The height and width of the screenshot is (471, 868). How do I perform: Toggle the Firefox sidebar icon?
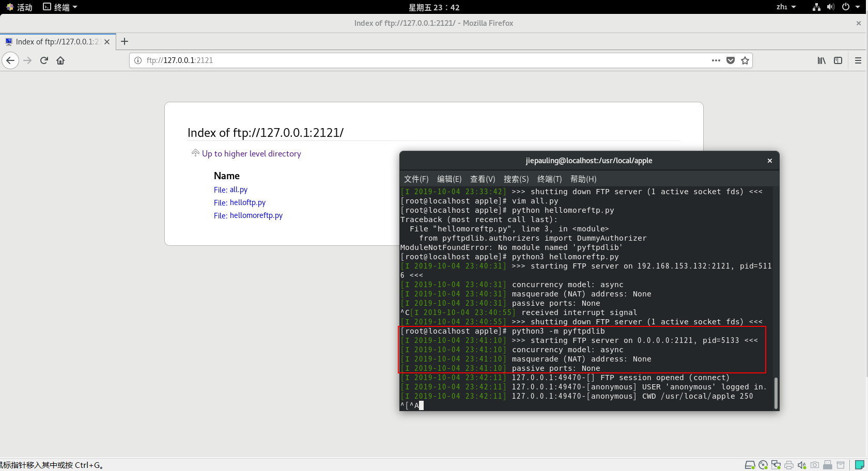click(838, 60)
